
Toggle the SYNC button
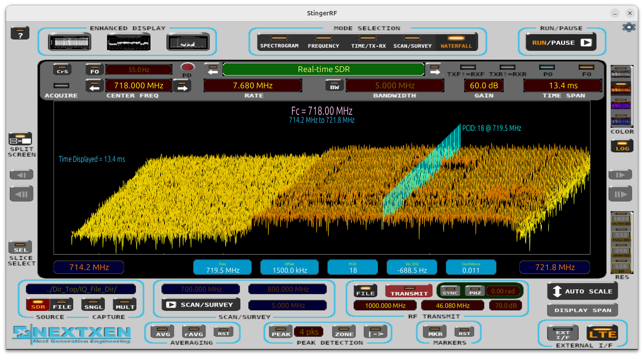coord(450,291)
